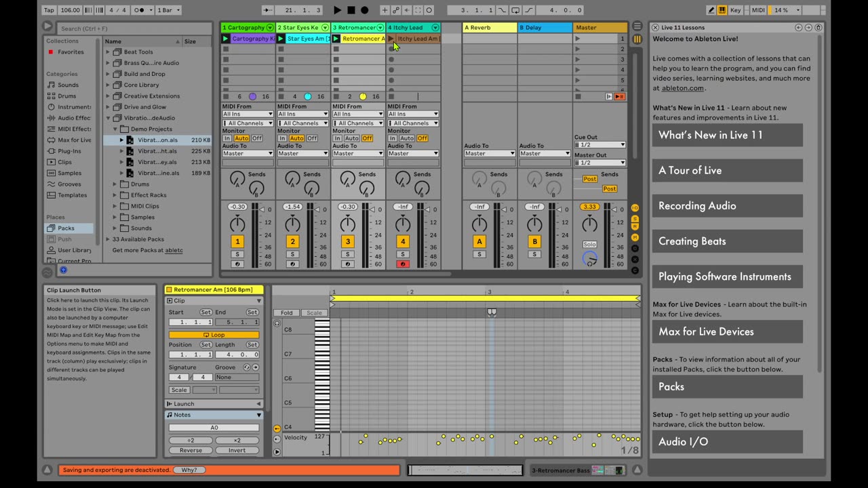Click the Tap tempo button
Screen dimensions: 868x488
[50, 10]
